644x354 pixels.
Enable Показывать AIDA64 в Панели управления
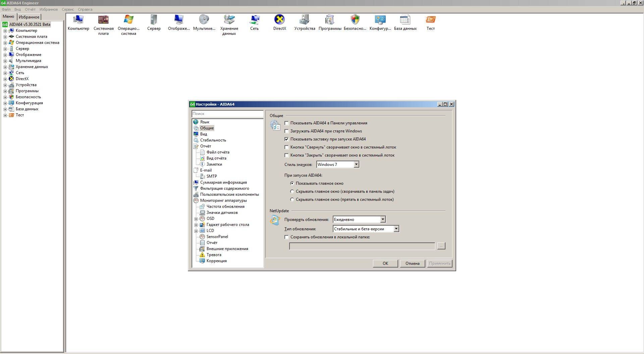point(286,123)
